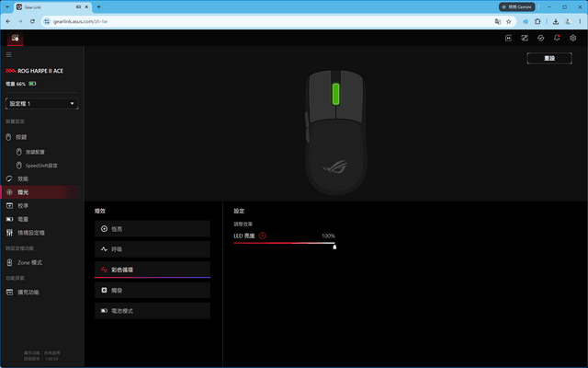Collapse the sidebar with the hamburger icon
588x368 pixels.
click(8, 55)
